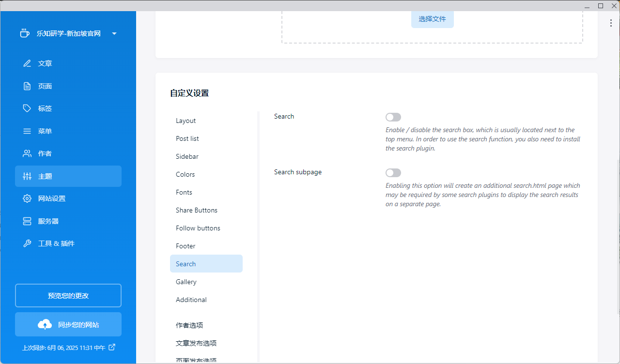Click the wrench icon for 工具 & 插件
This screenshot has height=364, width=620.
27,243
